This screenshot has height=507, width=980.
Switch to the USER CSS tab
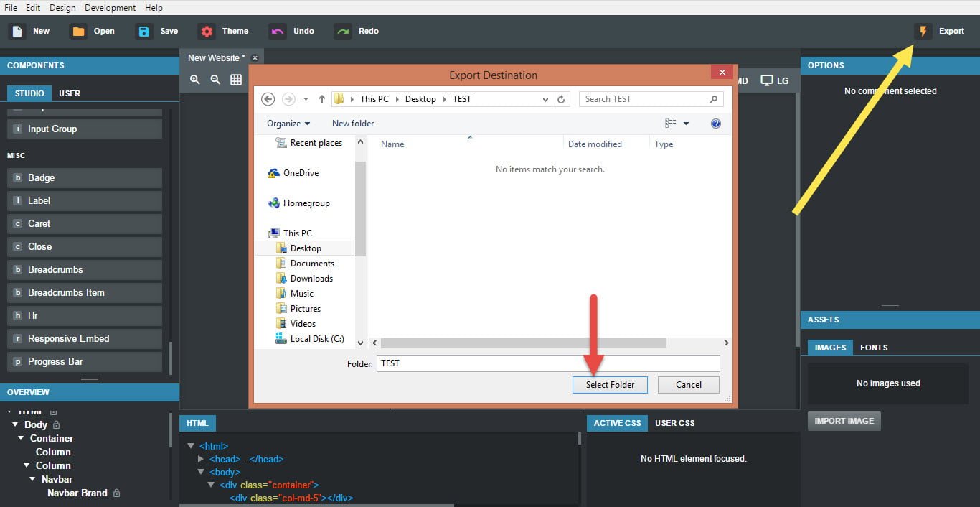pyautogui.click(x=674, y=423)
